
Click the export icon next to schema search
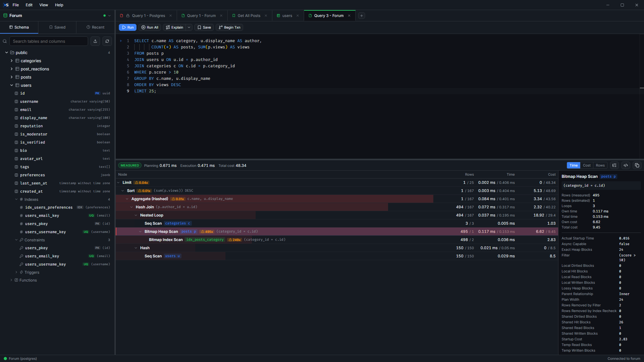(95, 41)
